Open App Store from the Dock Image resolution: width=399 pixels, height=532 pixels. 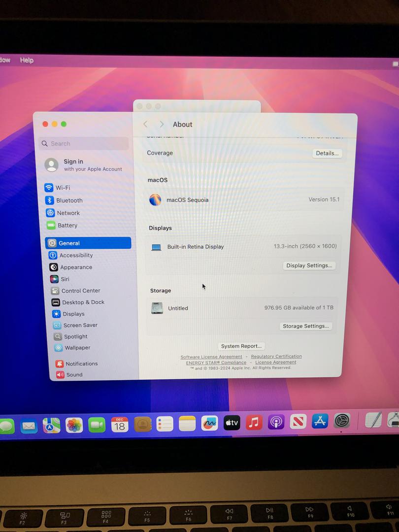tap(320, 422)
